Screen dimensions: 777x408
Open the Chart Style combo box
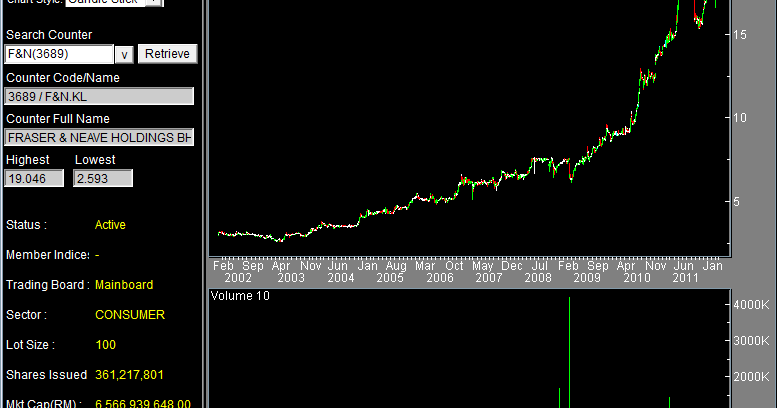click(x=114, y=2)
